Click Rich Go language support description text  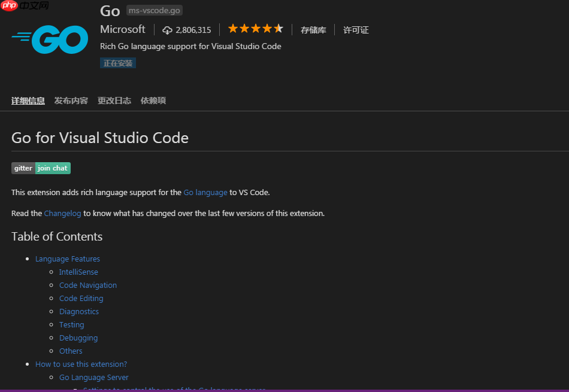[190, 47]
